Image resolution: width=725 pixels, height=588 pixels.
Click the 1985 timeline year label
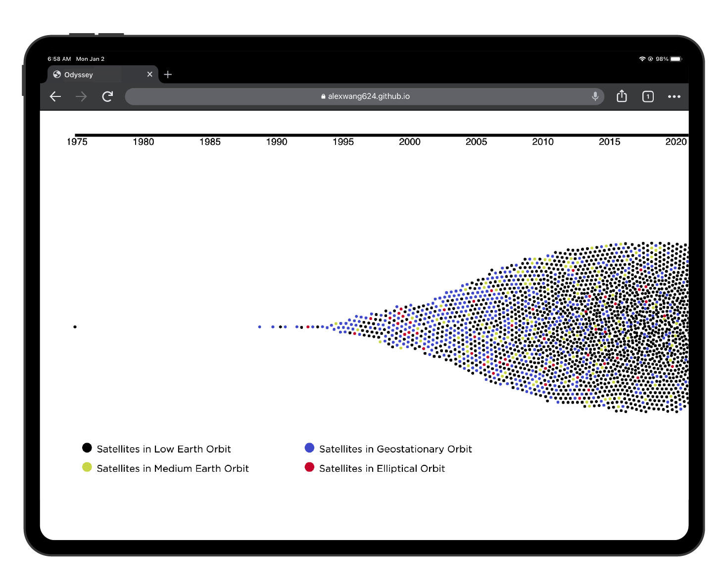(x=210, y=142)
